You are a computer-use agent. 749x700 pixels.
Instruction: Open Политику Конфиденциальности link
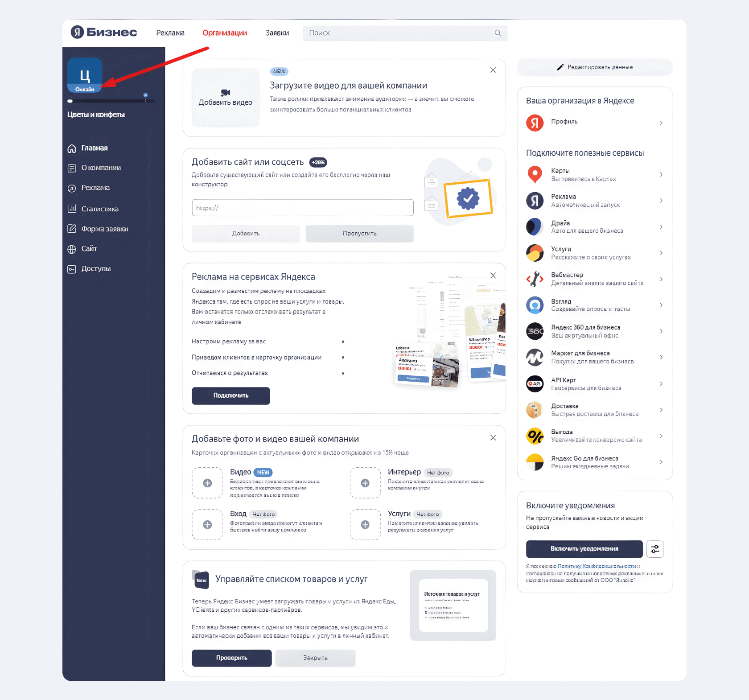597,566
